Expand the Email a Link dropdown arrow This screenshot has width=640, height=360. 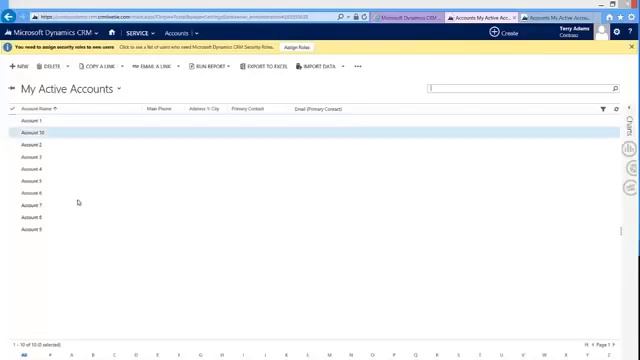(x=178, y=66)
